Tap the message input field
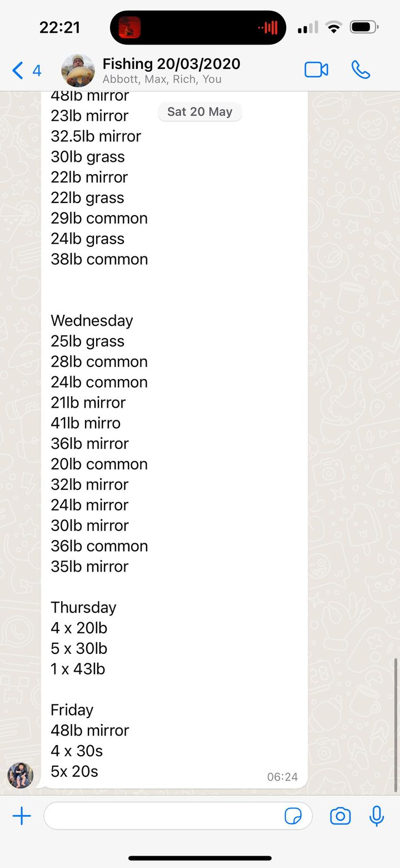The image size is (400, 868). [164, 816]
